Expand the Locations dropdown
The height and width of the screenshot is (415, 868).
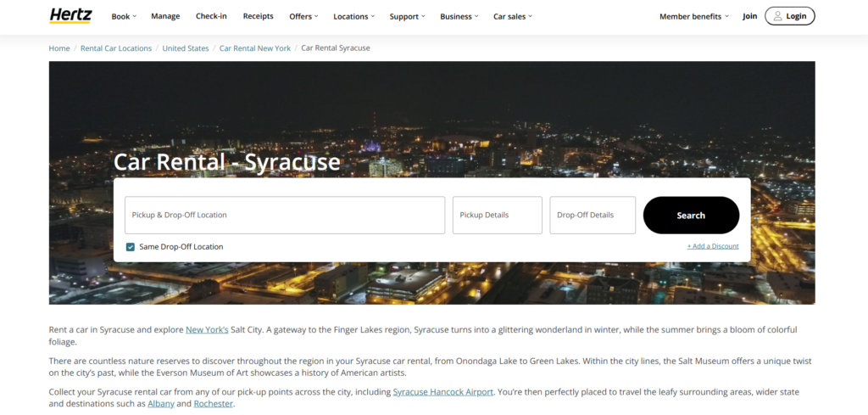tap(353, 17)
